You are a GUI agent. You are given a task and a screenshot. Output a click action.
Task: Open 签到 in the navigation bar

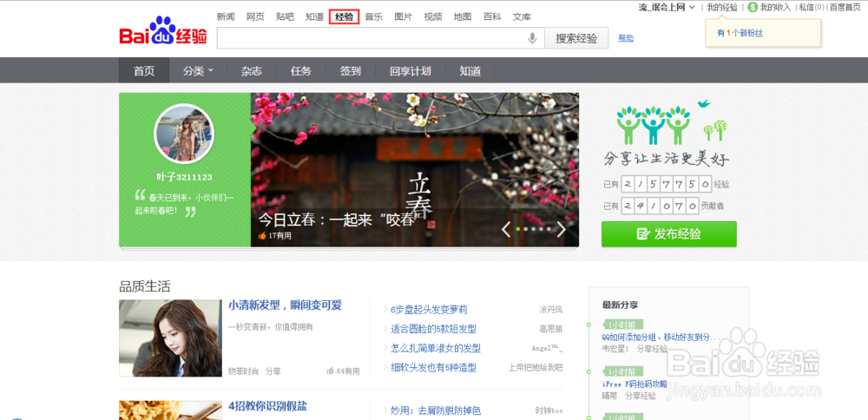pos(350,71)
